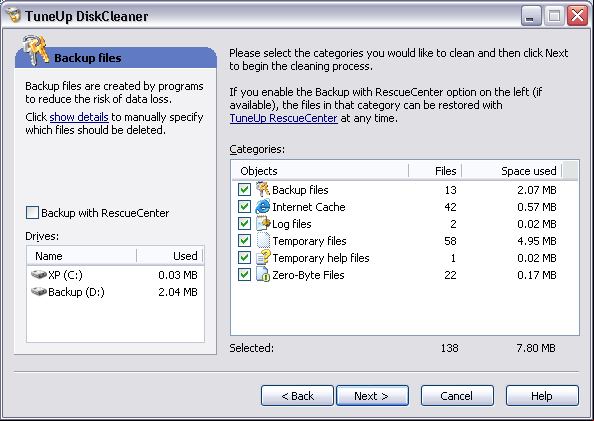Viewport: 594px width, 421px height.
Task: Enable Backup with RescueCenter checkbox
Action: coord(32,213)
